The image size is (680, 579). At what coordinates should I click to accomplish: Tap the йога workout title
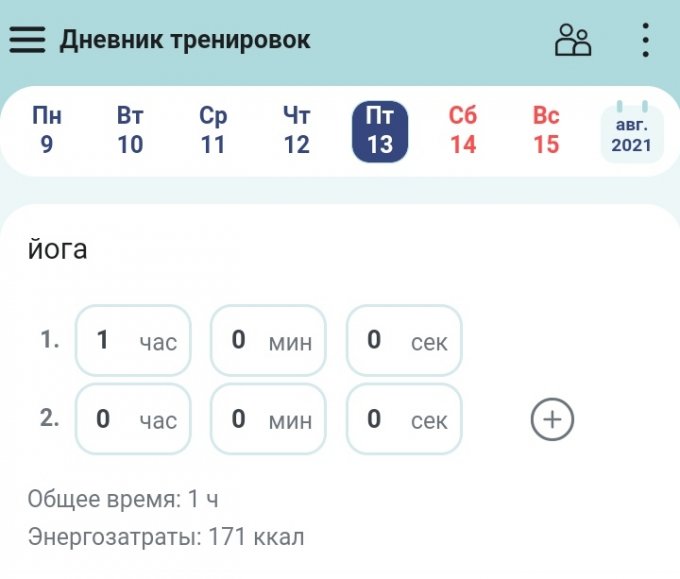pyautogui.click(x=58, y=249)
